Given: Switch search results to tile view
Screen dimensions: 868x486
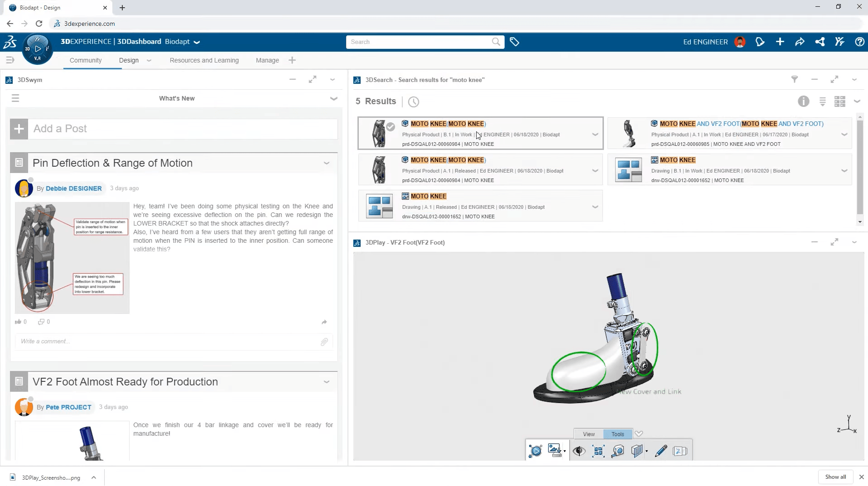Looking at the screenshot, I should [839, 101].
